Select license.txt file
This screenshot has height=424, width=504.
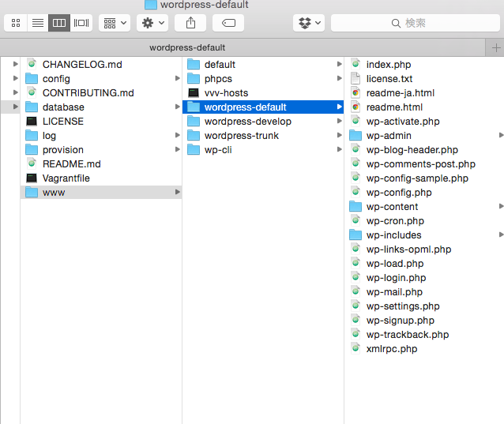424,79
